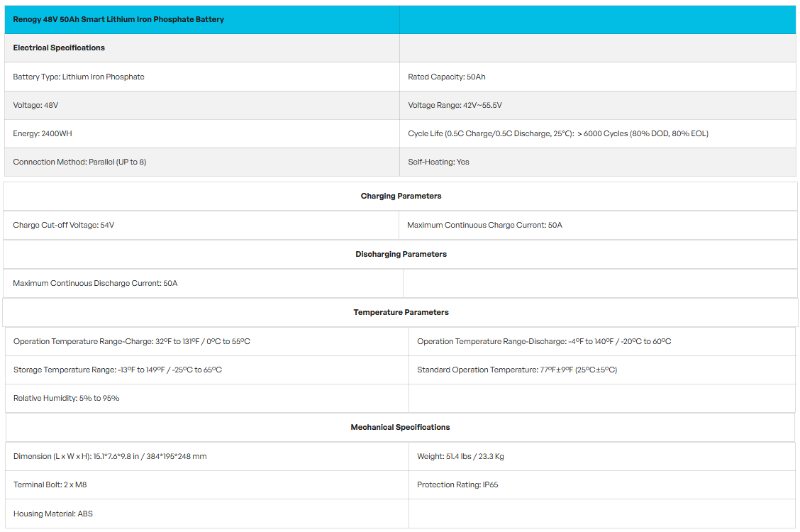Click the Temperature Parameters section heading
This screenshot has width=800, height=532.
coord(401,313)
